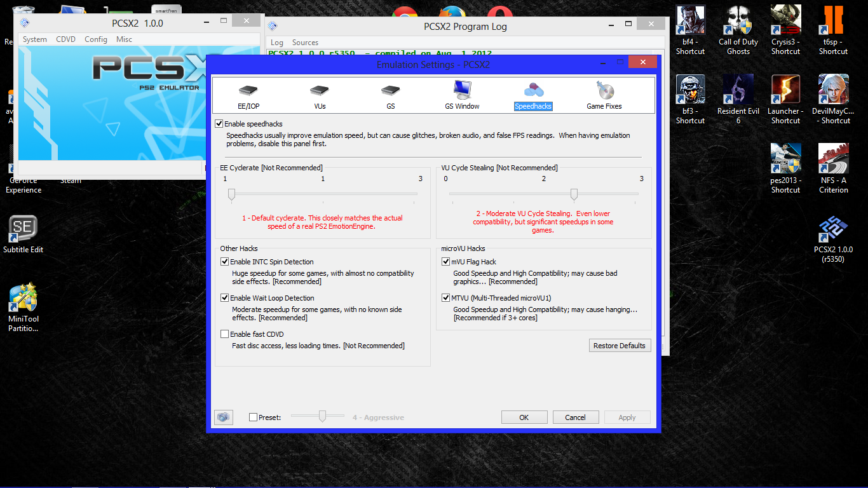This screenshot has width=868, height=488.
Task: Uncheck mVU Flag Hack
Action: click(445, 261)
